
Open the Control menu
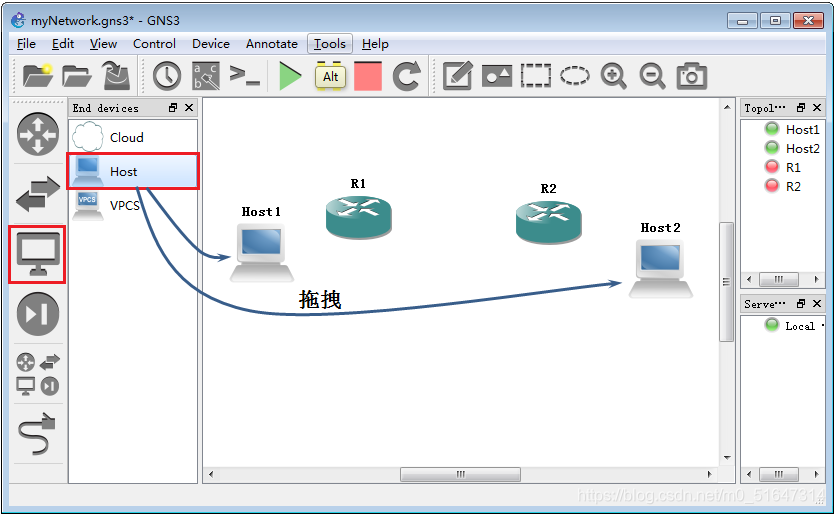(x=154, y=44)
